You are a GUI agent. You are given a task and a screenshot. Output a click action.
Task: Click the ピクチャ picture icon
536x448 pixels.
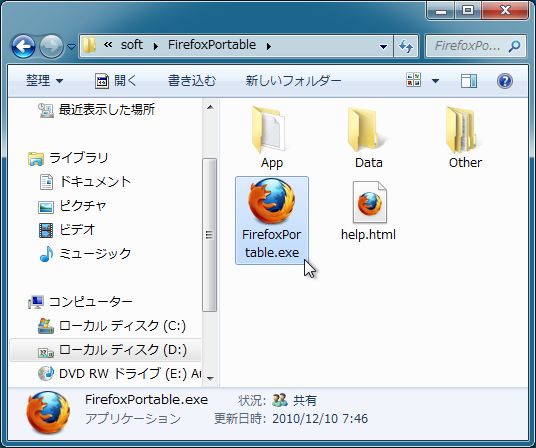pos(46,207)
